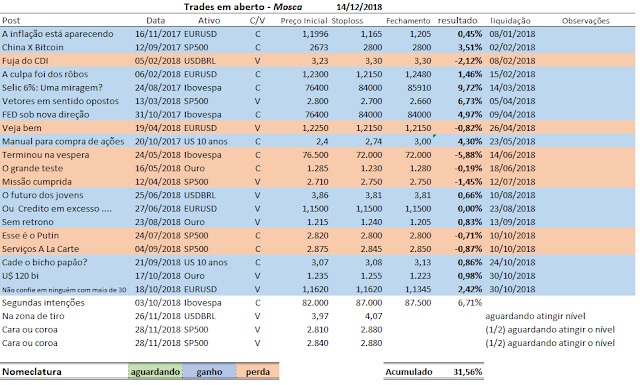
Task: Select the 'resultado' column header
Action: click(457, 20)
